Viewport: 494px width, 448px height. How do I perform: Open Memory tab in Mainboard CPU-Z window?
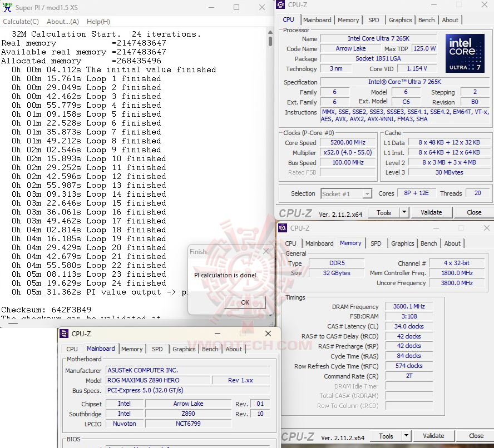coord(132,349)
